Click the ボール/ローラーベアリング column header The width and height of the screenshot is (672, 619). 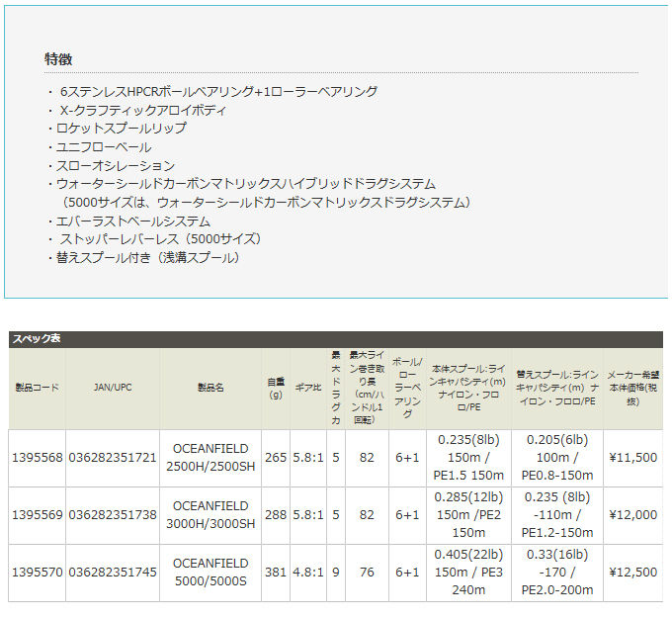[407, 388]
